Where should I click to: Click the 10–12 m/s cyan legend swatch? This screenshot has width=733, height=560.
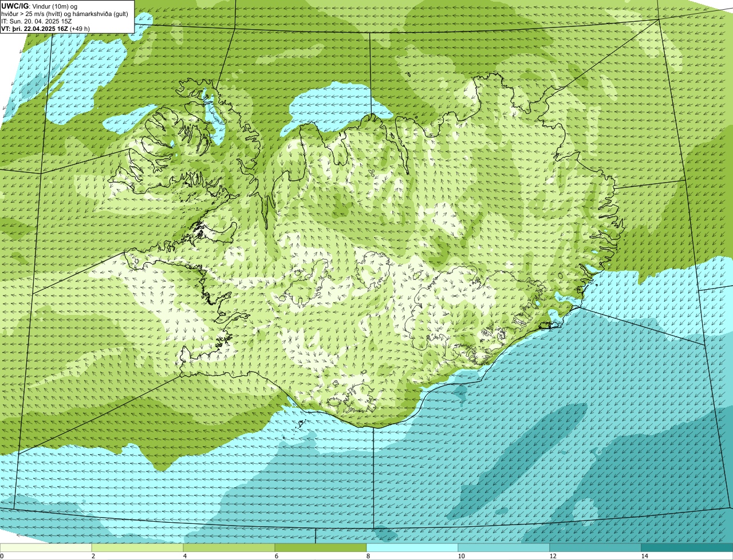504,547
